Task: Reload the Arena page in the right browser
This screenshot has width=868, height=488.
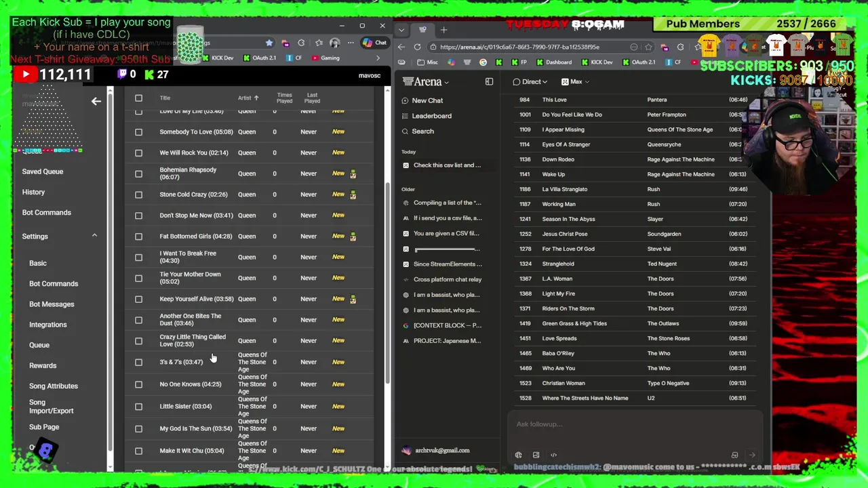Action: click(x=417, y=47)
